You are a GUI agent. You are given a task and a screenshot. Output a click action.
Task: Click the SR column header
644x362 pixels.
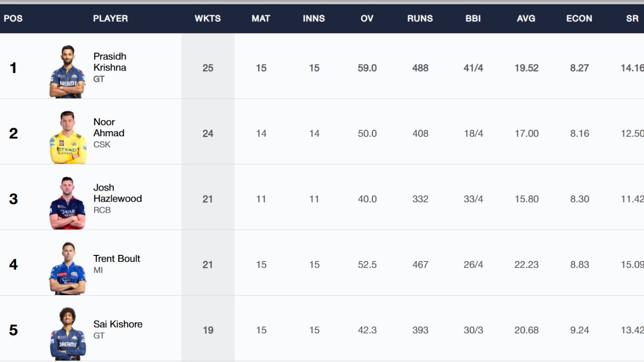[x=632, y=18]
